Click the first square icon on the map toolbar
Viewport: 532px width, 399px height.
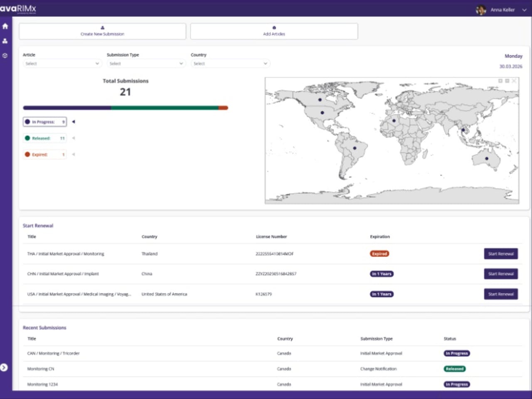(x=500, y=81)
